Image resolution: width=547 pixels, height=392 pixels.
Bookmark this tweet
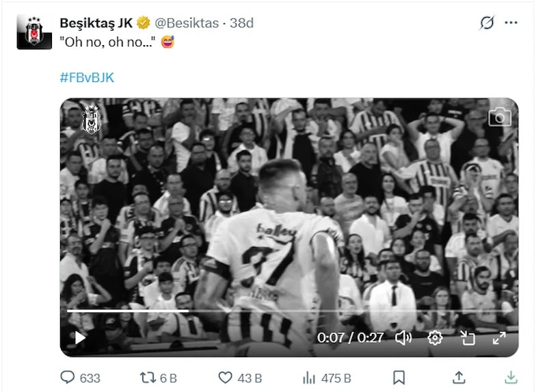399,378
